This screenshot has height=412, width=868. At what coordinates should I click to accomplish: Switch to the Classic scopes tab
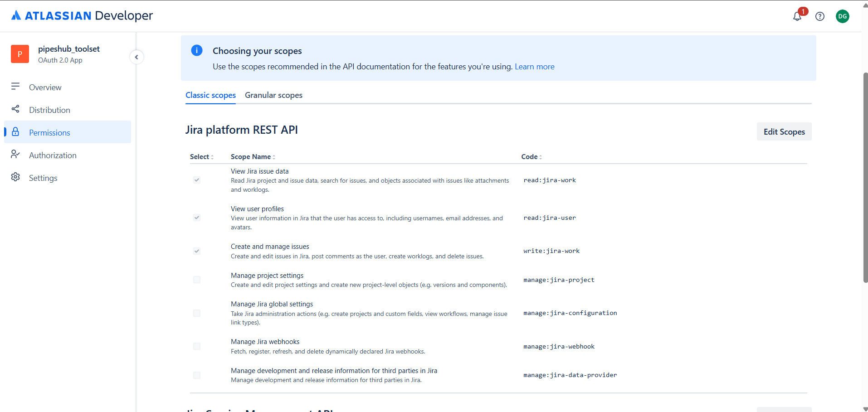210,95
